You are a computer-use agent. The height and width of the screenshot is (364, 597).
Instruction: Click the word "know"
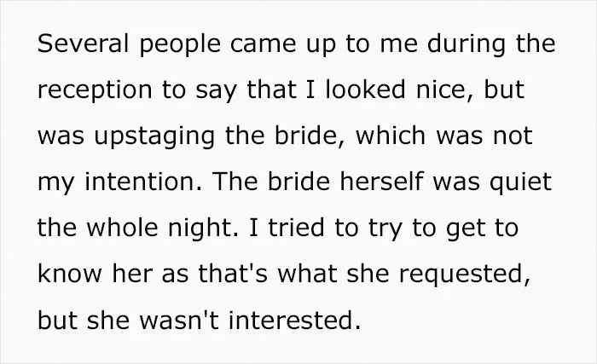[70, 274]
